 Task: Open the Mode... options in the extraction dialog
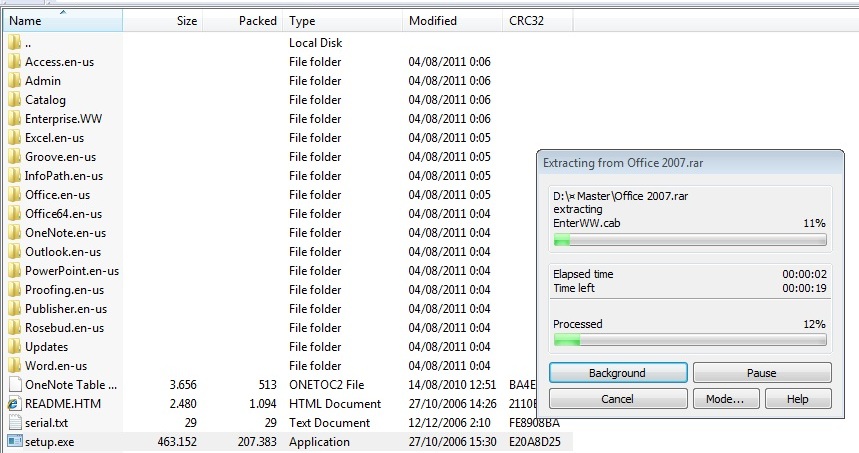click(x=726, y=399)
